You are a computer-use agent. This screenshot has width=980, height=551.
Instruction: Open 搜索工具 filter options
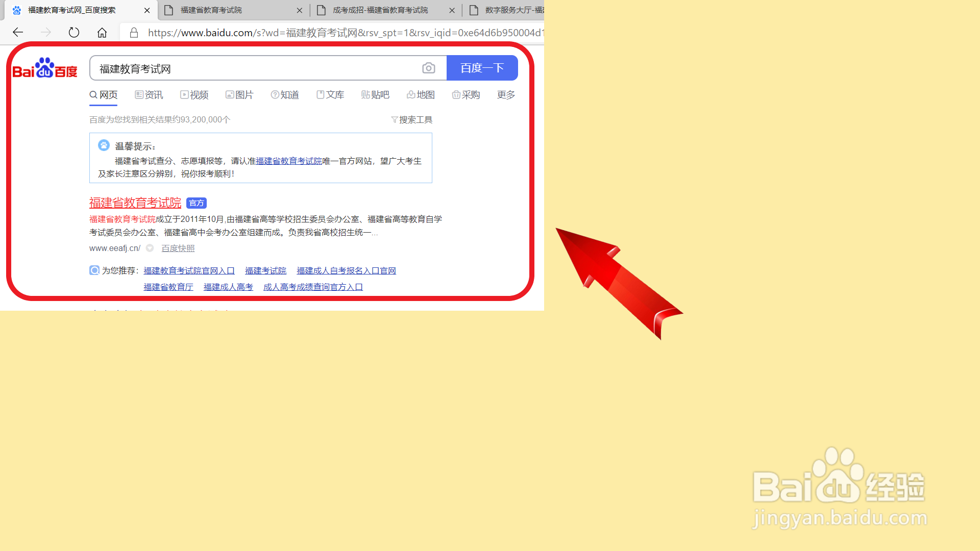coord(412,120)
